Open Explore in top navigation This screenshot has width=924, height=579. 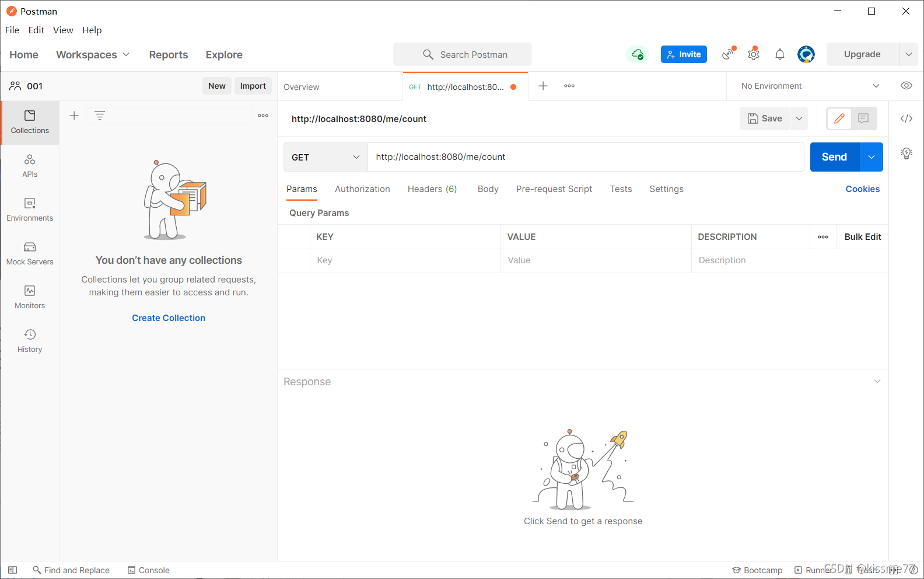(224, 55)
